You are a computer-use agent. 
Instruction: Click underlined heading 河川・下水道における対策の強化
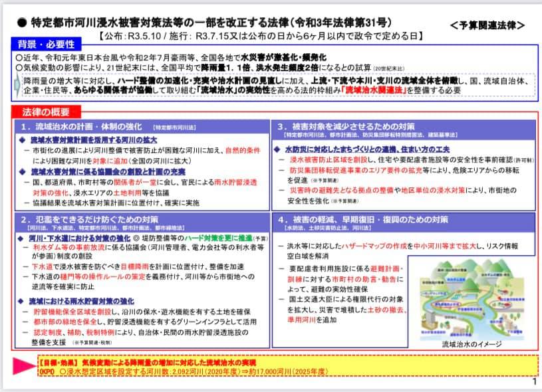[x=80, y=239]
